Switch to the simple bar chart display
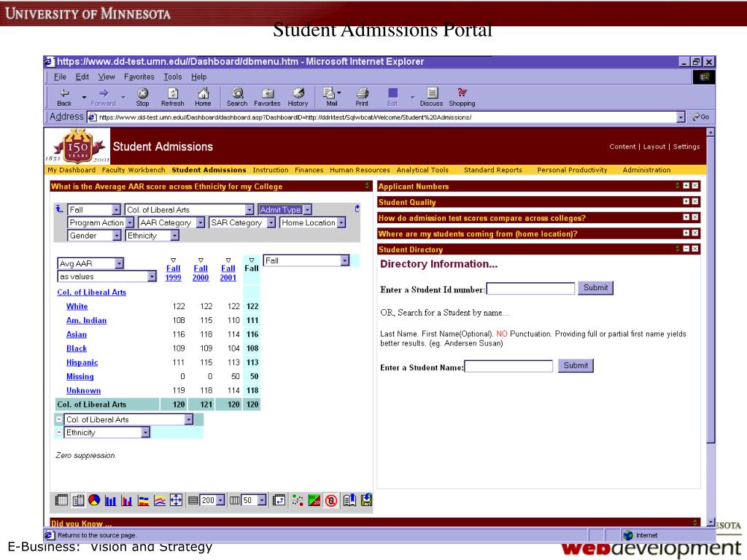747x560 pixels. (x=111, y=500)
